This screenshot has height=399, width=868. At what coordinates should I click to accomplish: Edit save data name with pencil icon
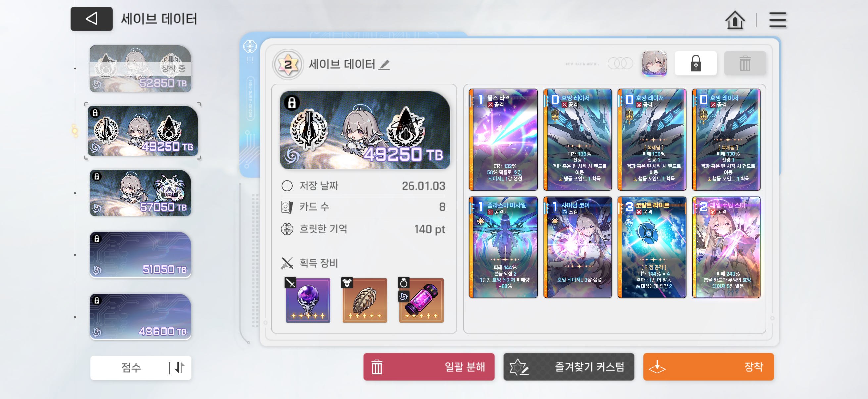click(384, 65)
